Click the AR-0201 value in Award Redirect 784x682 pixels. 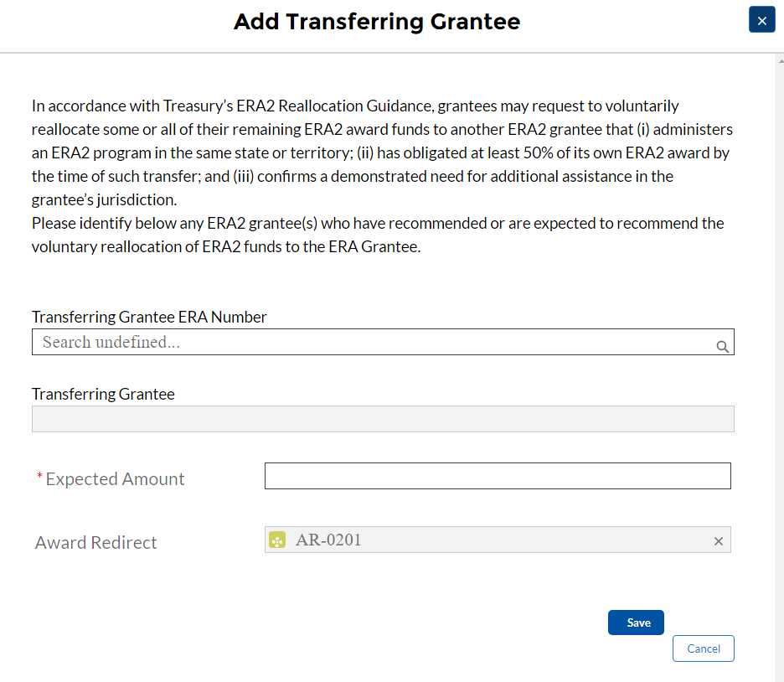(x=328, y=540)
